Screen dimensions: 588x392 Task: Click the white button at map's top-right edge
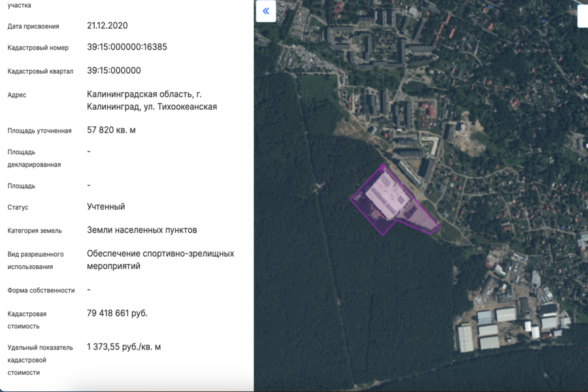[x=583, y=14]
